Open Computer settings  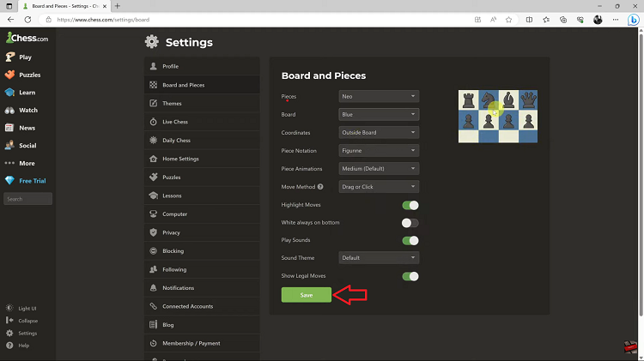coord(202,214)
